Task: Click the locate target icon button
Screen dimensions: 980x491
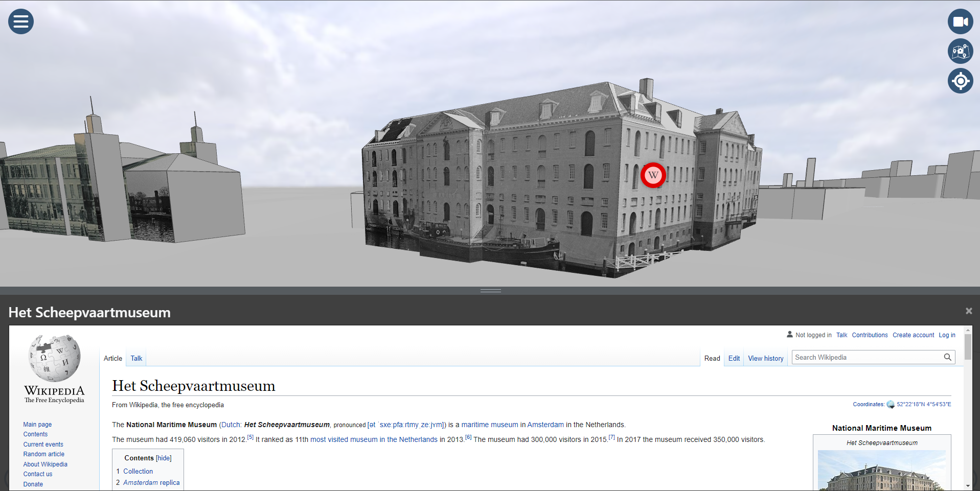Action: tap(960, 81)
